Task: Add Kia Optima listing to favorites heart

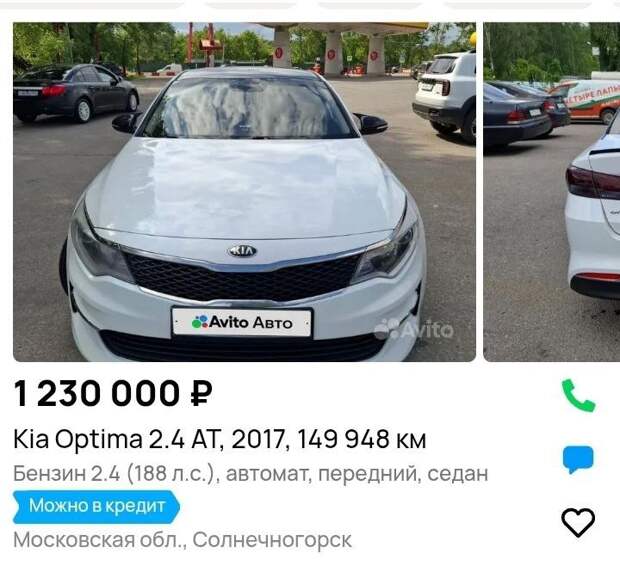Action: (578, 522)
